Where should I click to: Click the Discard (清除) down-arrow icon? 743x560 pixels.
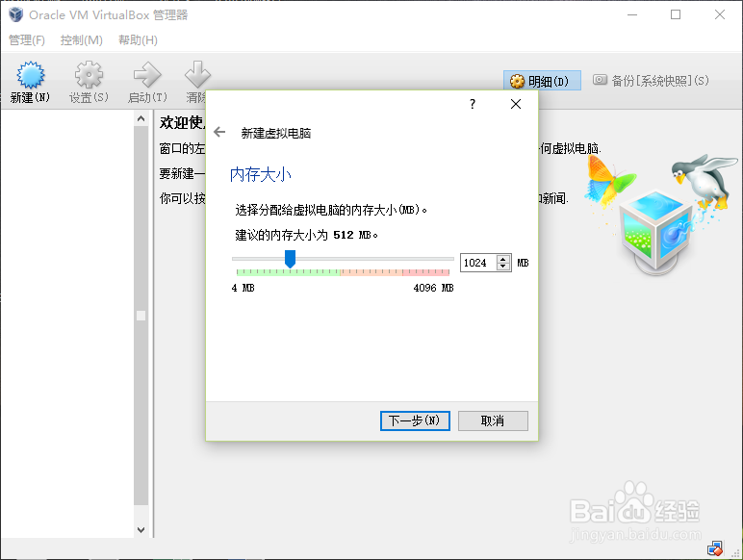point(197,75)
